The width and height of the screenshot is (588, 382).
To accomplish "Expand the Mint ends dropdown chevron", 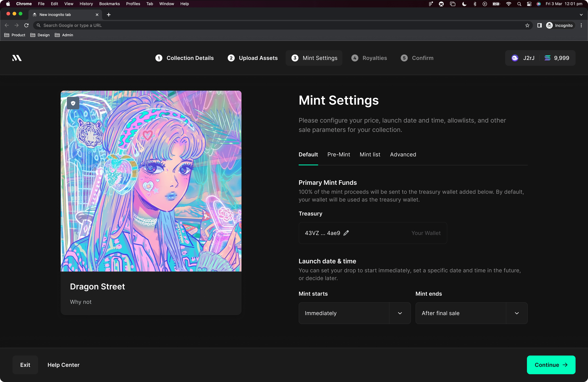I will [517, 313].
